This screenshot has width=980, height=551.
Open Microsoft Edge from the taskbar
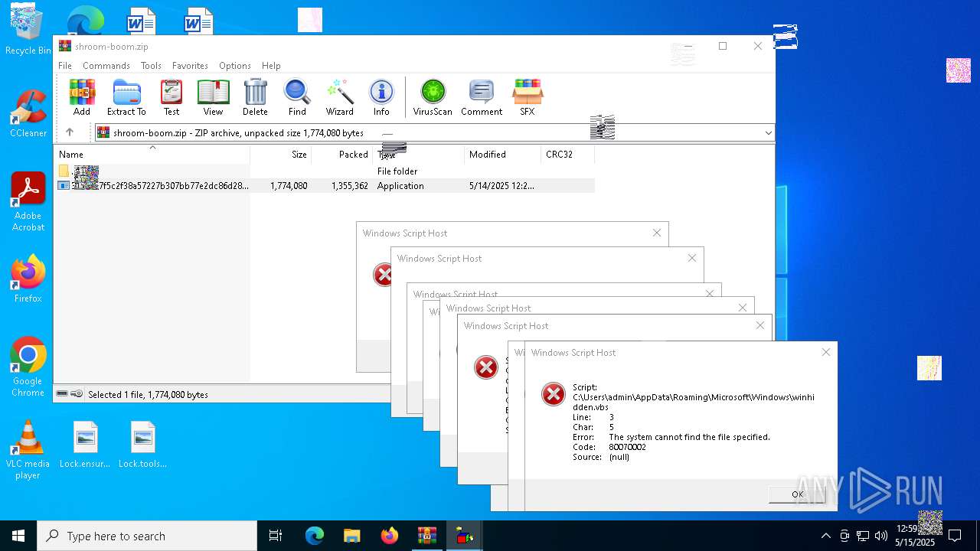pos(315,536)
